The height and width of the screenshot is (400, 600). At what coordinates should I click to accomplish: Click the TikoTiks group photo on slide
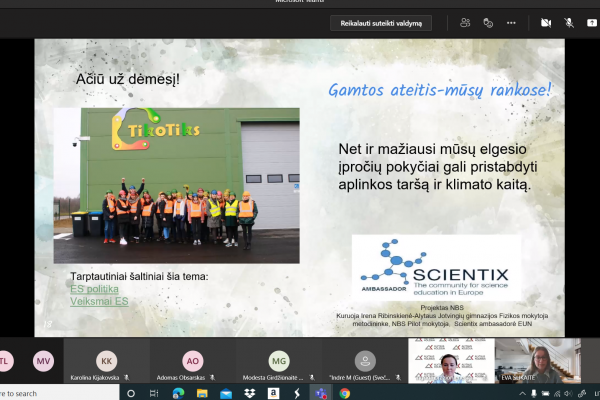click(x=176, y=185)
